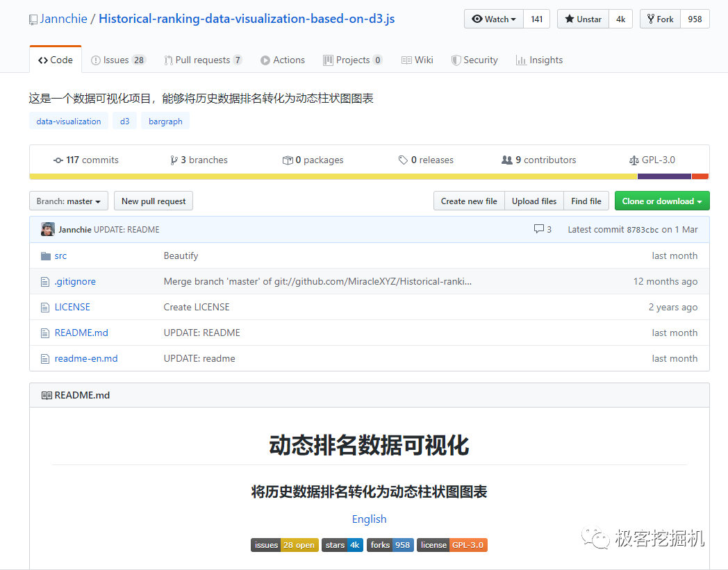Open the Projects tab
This screenshot has height=570, width=728.
pyautogui.click(x=353, y=60)
